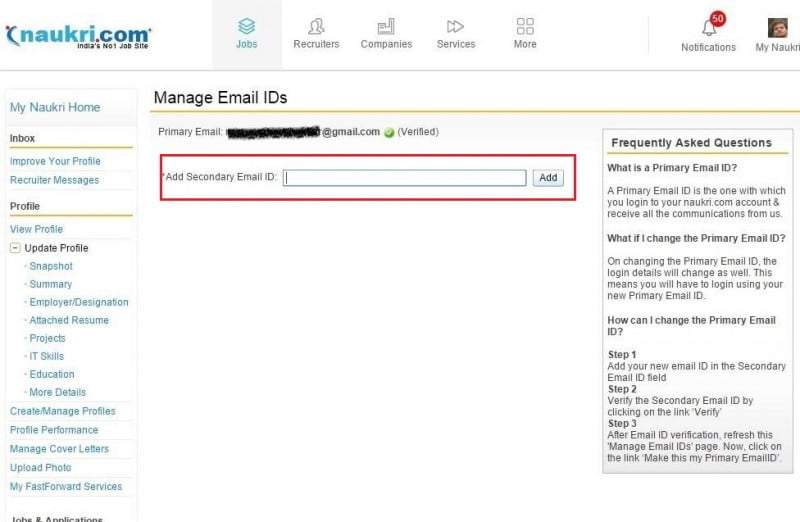Open IT Skills section

tap(47, 356)
